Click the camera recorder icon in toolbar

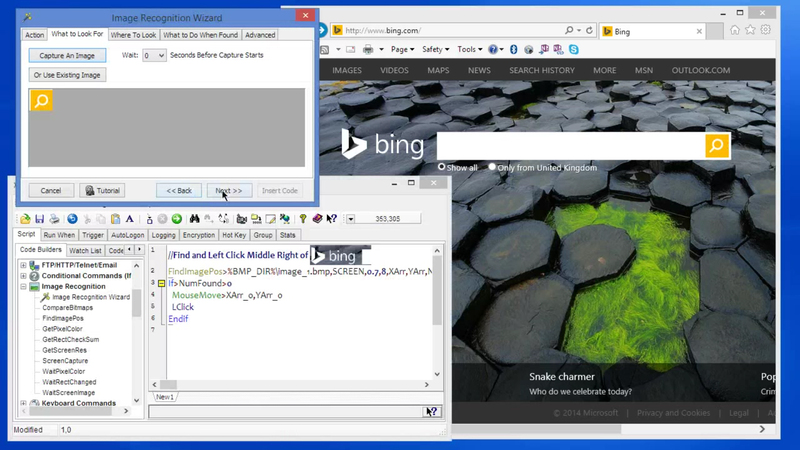point(241,219)
